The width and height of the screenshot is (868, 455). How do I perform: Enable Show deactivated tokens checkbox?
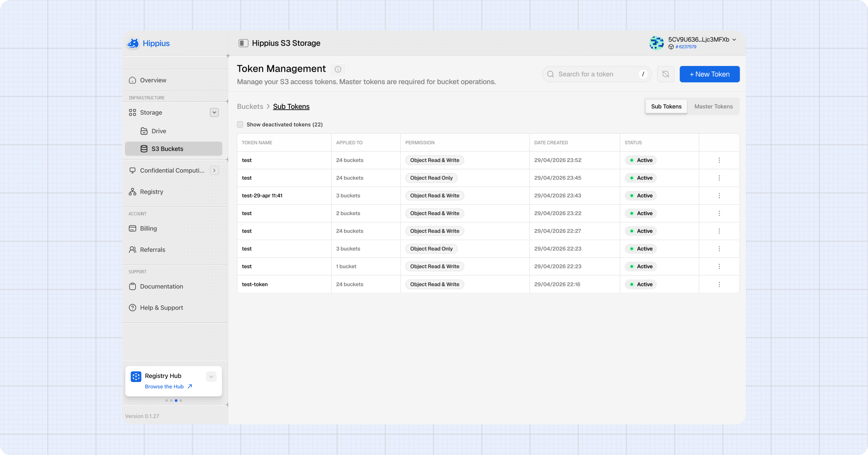tap(240, 124)
